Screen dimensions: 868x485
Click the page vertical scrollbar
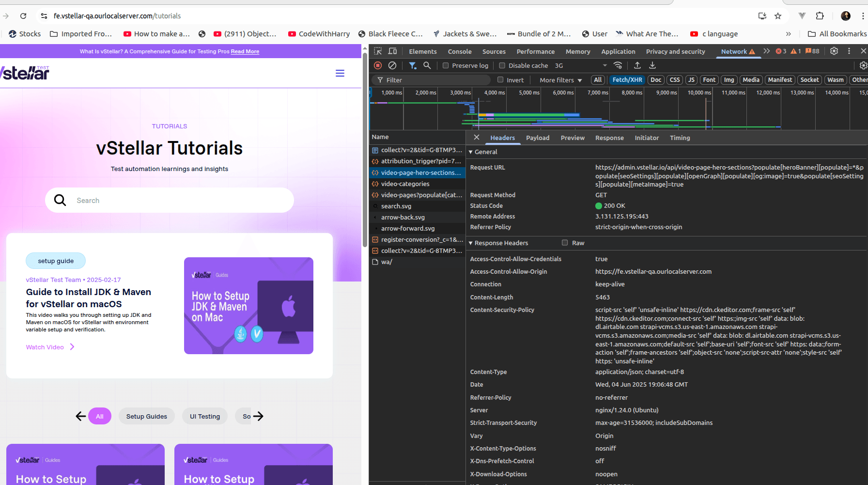coord(365,150)
